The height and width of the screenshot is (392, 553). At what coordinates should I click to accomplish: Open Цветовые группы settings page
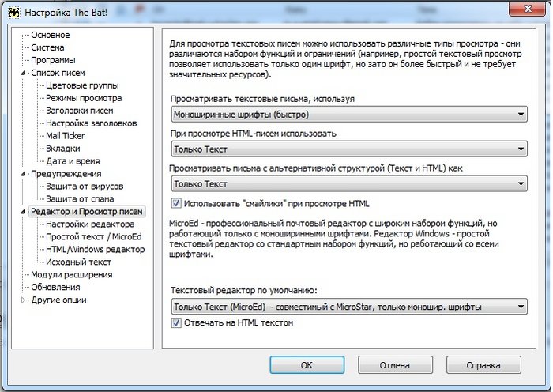point(82,85)
